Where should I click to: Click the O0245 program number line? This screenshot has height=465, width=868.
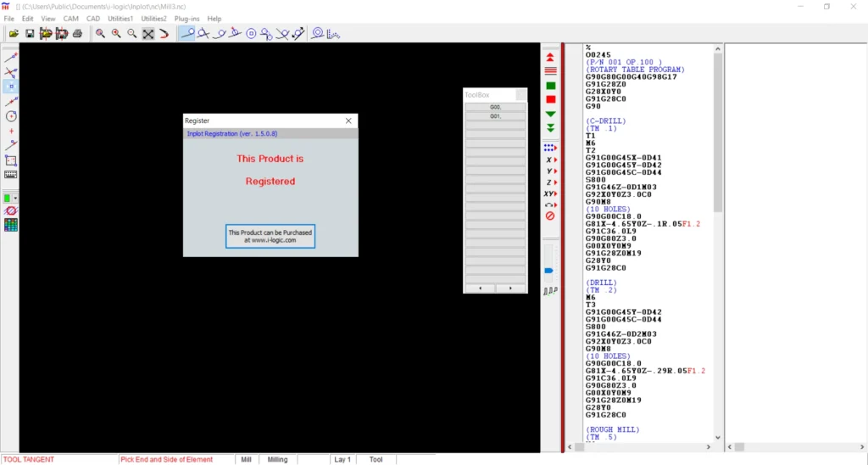(598, 55)
